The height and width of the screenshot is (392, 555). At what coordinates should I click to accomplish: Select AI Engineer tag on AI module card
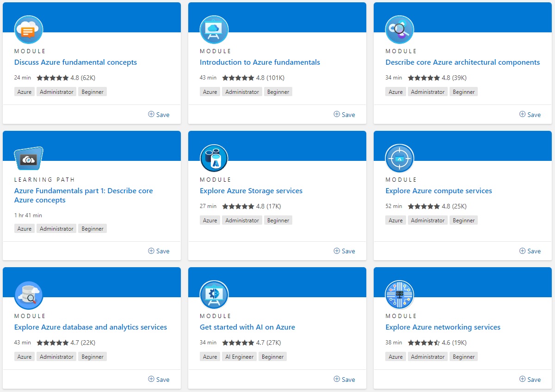(239, 357)
